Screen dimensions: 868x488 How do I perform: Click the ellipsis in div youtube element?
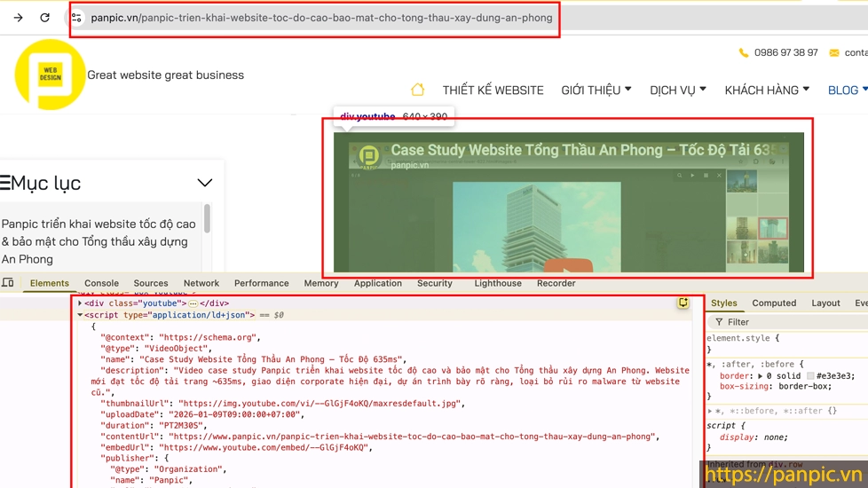point(193,303)
